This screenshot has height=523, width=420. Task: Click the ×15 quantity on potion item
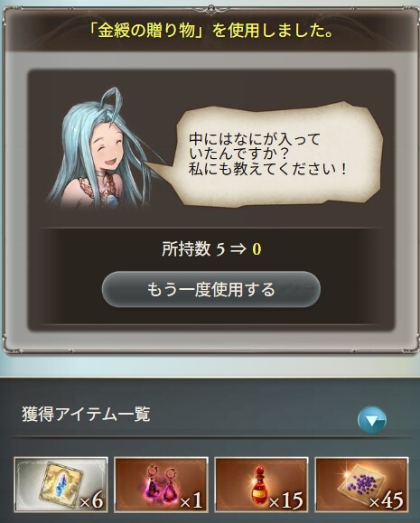(286, 500)
